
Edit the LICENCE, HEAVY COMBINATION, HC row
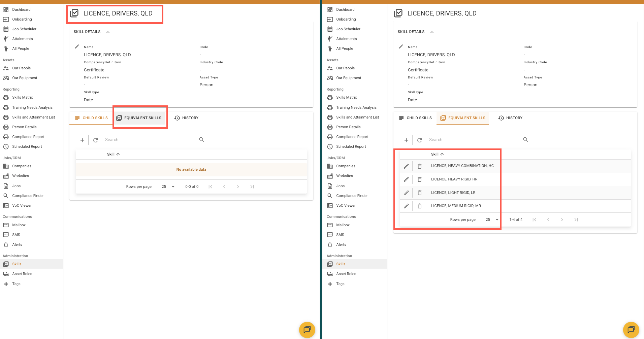coord(406,166)
